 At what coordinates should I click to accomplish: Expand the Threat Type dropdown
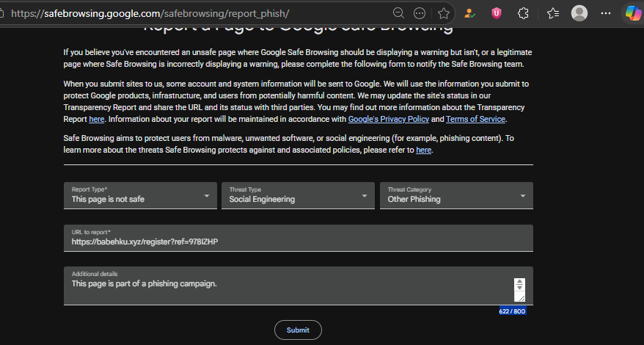pos(298,195)
